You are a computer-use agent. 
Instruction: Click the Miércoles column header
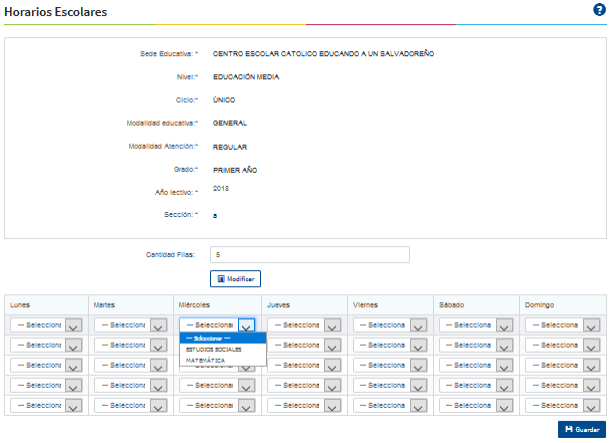coord(193,303)
